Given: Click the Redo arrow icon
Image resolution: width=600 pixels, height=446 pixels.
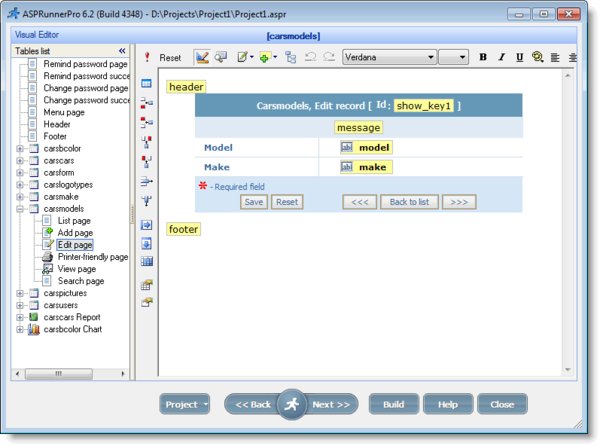Looking at the screenshot, I should click(328, 57).
